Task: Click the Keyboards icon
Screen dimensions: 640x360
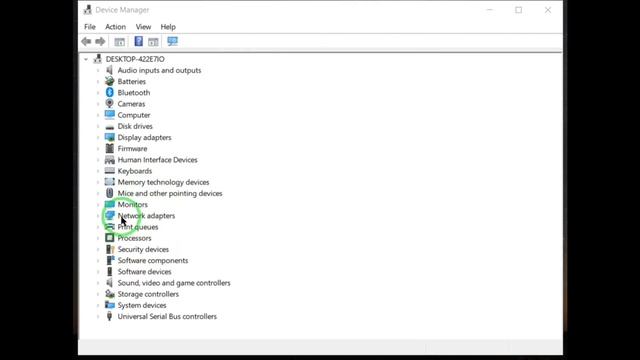Action: 109,171
